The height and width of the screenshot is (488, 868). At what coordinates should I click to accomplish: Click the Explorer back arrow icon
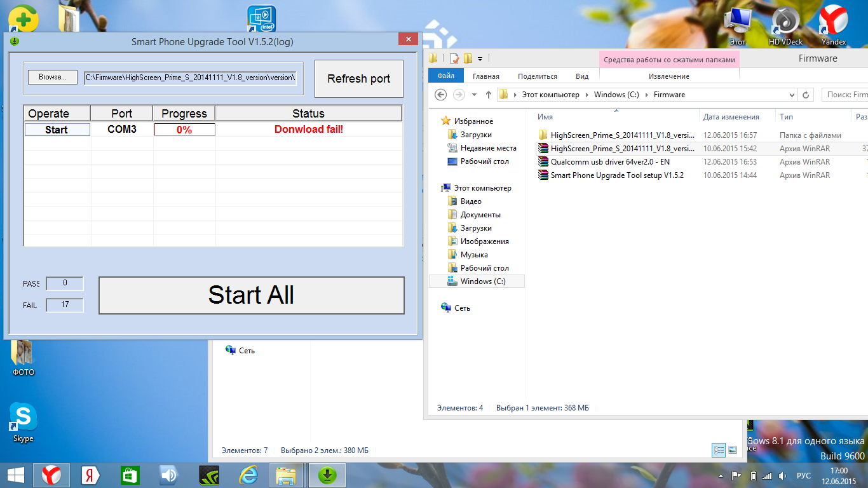point(441,95)
